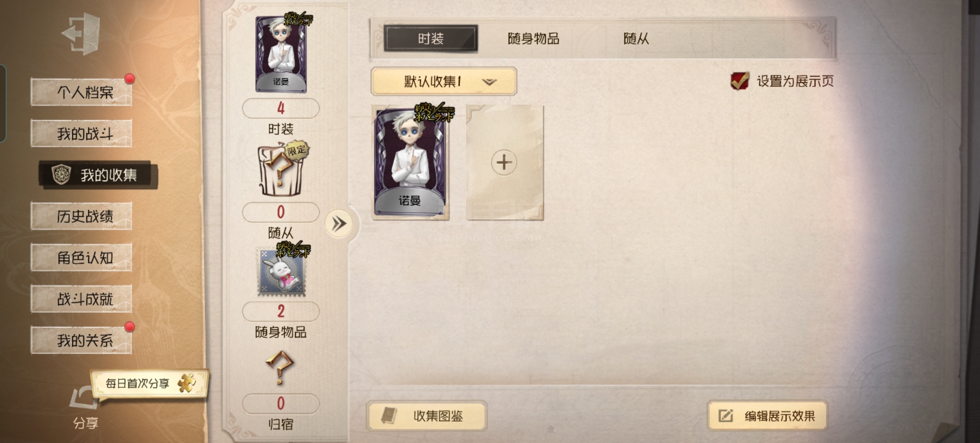Go to 我的关系 menu entry
The height and width of the screenshot is (443, 980).
81,340
